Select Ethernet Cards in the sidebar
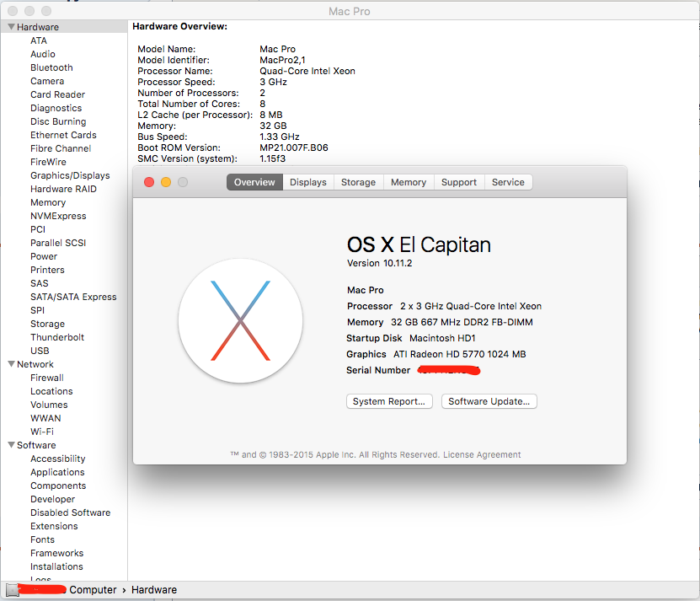This screenshot has height=601, width=700. [63, 135]
